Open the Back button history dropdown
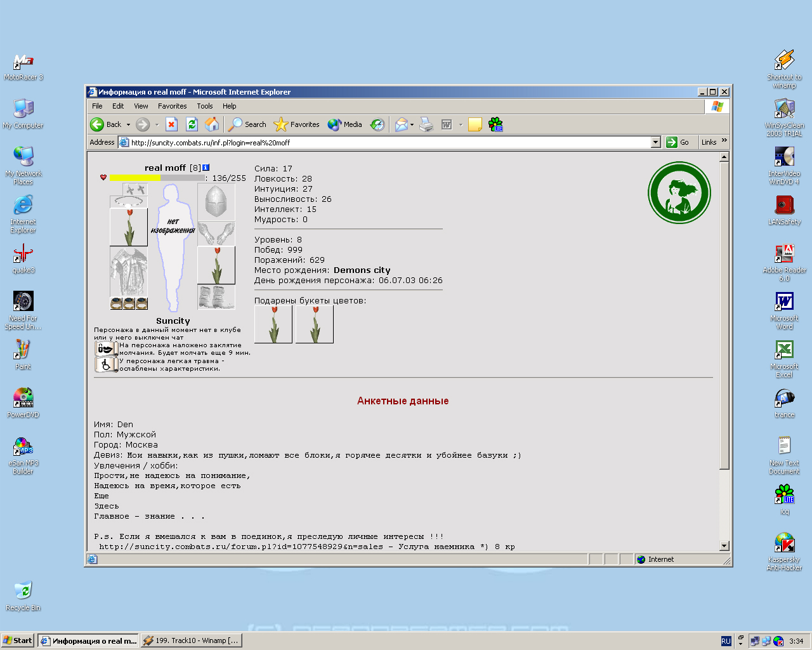812x650 pixels. click(x=128, y=124)
